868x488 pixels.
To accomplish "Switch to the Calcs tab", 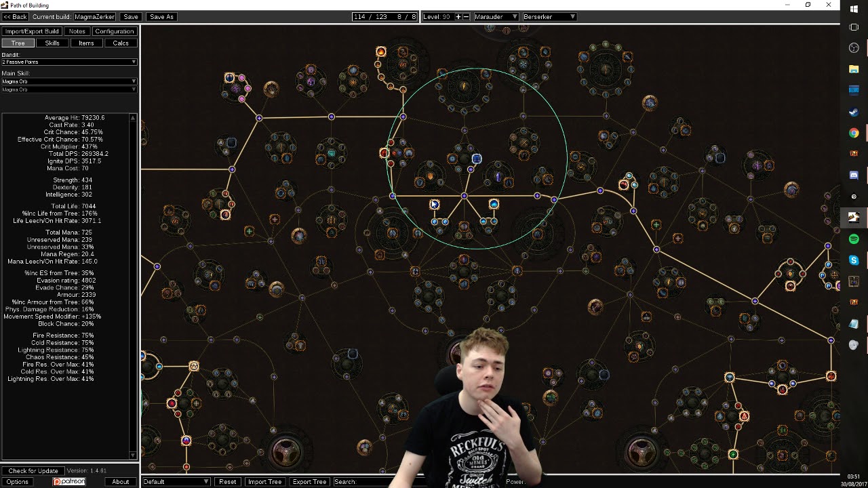I will point(121,43).
